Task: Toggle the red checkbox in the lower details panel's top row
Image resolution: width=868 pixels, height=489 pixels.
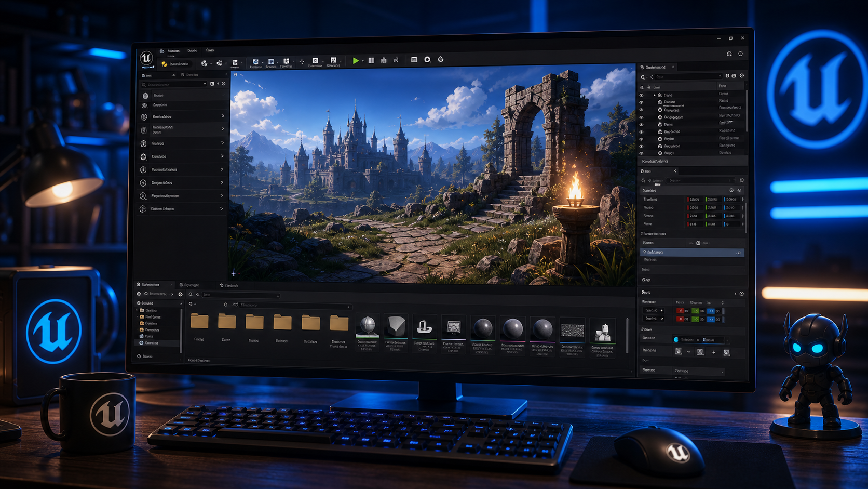Action: (680, 311)
